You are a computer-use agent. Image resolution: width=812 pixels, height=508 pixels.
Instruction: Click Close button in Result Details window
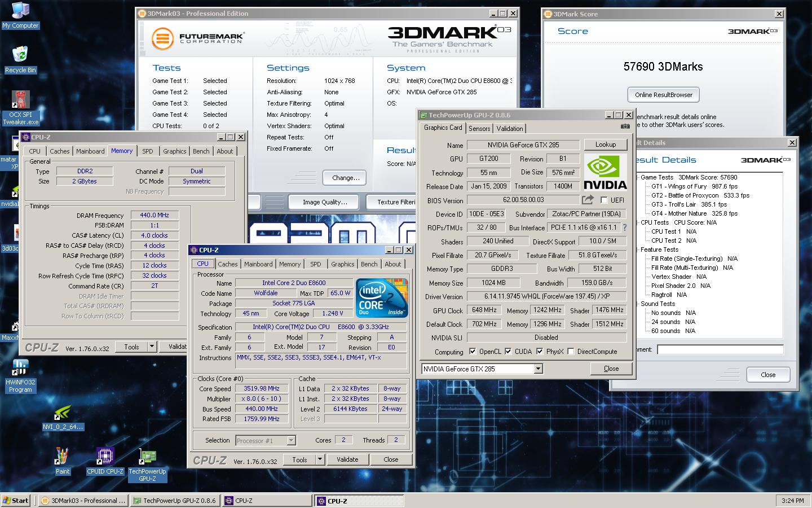coord(768,375)
